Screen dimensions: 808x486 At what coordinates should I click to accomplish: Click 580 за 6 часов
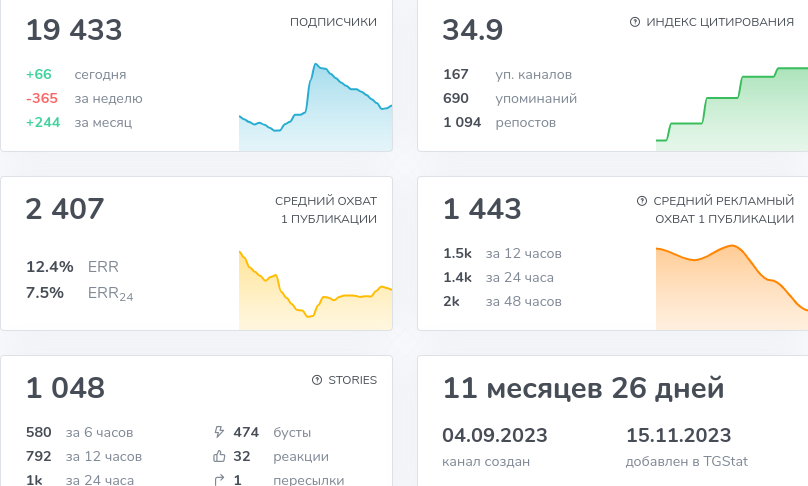pos(79,432)
